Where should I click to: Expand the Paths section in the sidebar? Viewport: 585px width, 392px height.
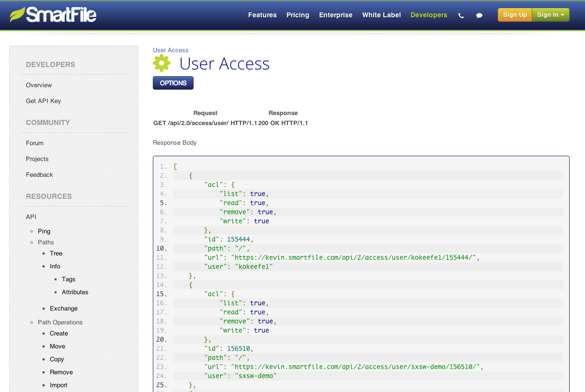pyautogui.click(x=46, y=242)
